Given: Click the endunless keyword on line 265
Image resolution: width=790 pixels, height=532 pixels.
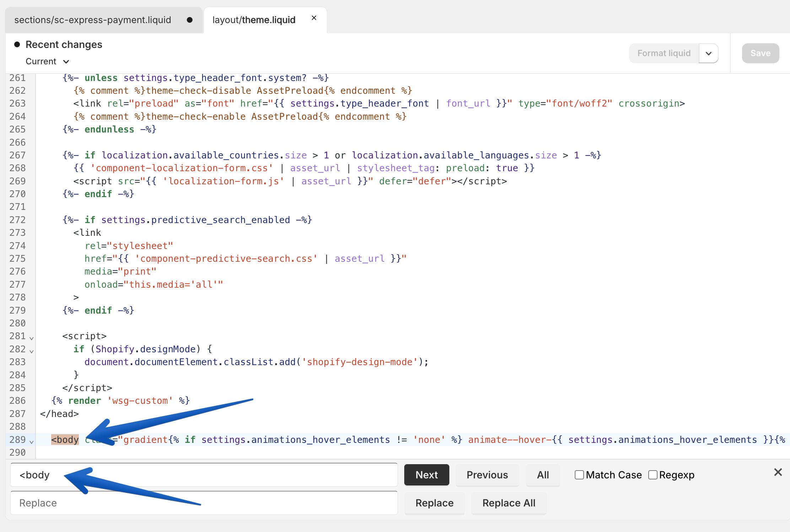Looking at the screenshot, I should (x=109, y=129).
